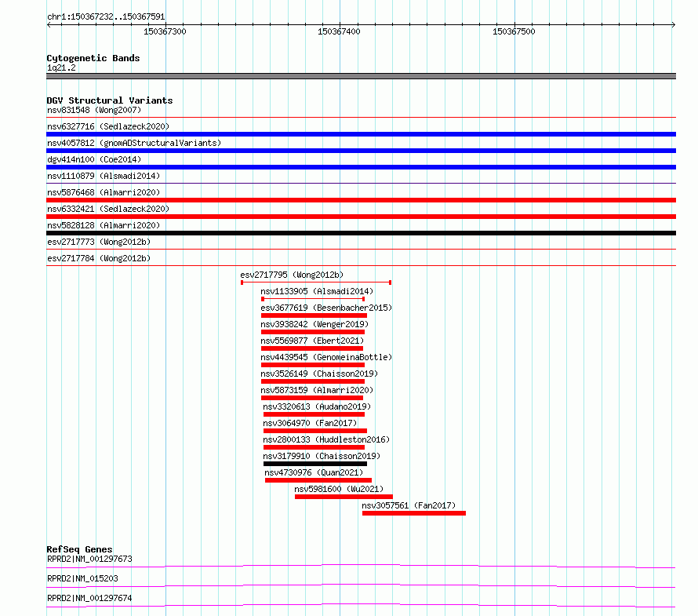Open gene RPRD2|NM_001297673
This screenshot has width=698, height=616.
coord(89,559)
